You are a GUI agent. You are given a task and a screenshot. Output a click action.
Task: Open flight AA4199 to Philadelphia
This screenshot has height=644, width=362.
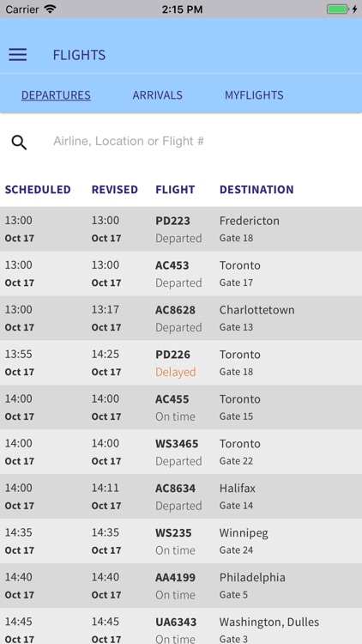pyautogui.click(x=181, y=586)
